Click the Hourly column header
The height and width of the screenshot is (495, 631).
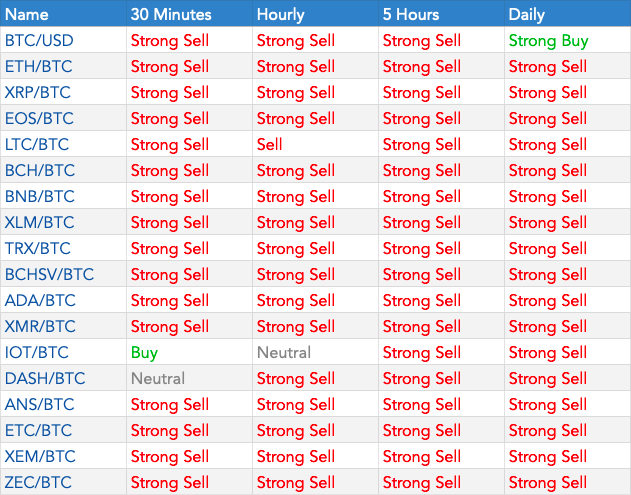coord(281,14)
